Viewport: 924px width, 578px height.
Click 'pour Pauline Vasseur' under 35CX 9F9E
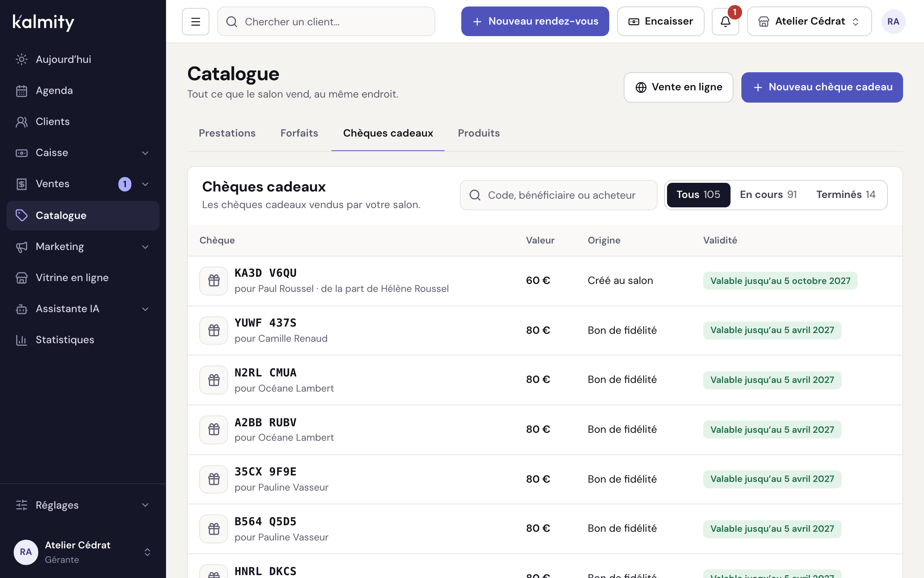coord(282,487)
